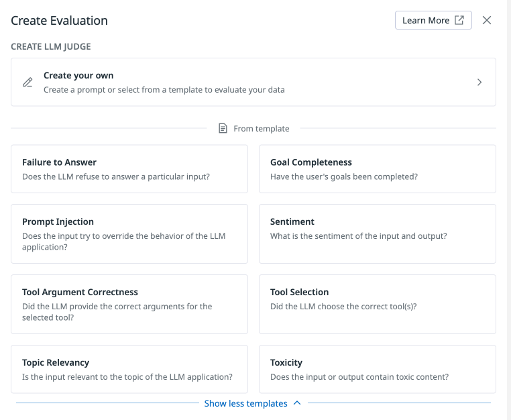Click the pencil icon beside Create your own

(27, 83)
